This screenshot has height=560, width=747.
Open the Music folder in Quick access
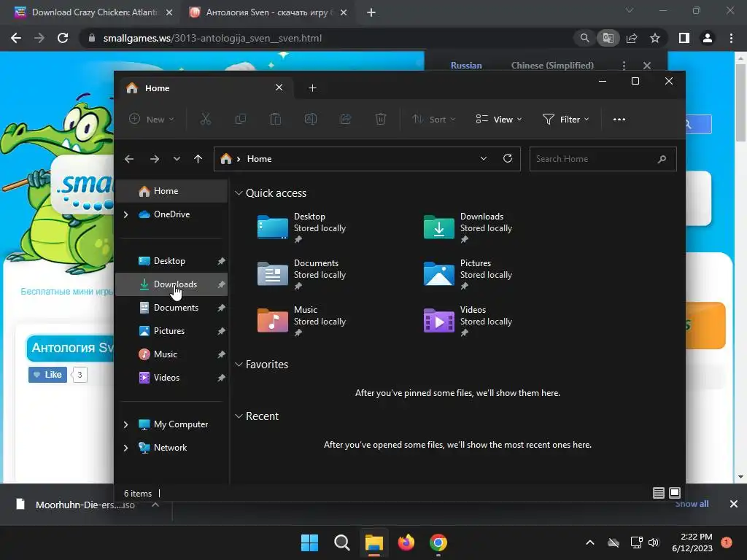pyautogui.click(x=301, y=321)
